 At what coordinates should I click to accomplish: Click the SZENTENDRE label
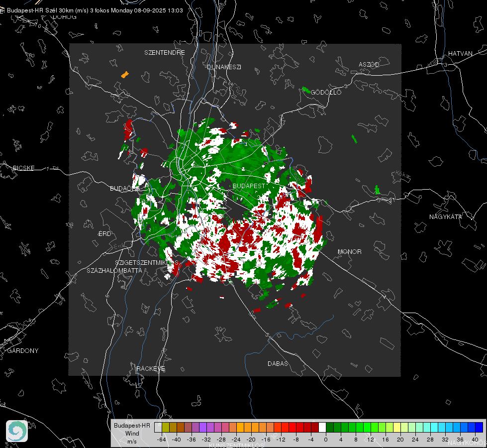pos(165,53)
